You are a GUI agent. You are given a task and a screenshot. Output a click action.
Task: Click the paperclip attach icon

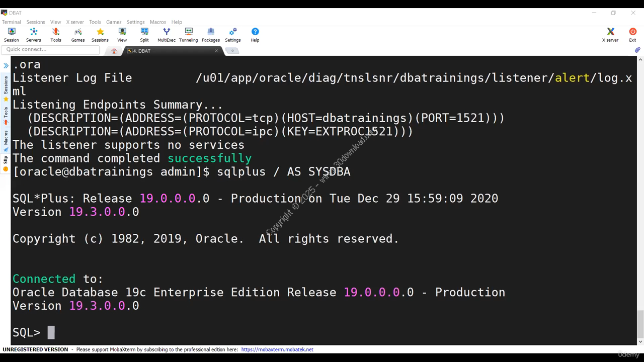pyautogui.click(x=637, y=50)
